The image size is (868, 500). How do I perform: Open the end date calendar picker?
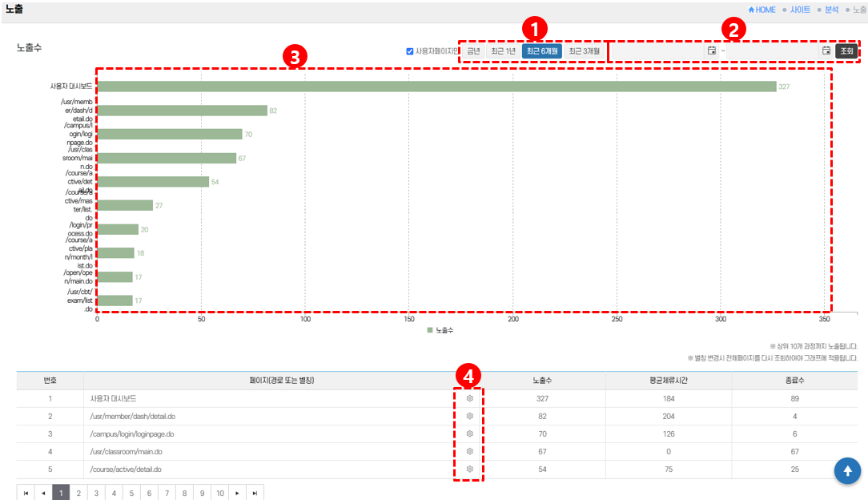826,50
